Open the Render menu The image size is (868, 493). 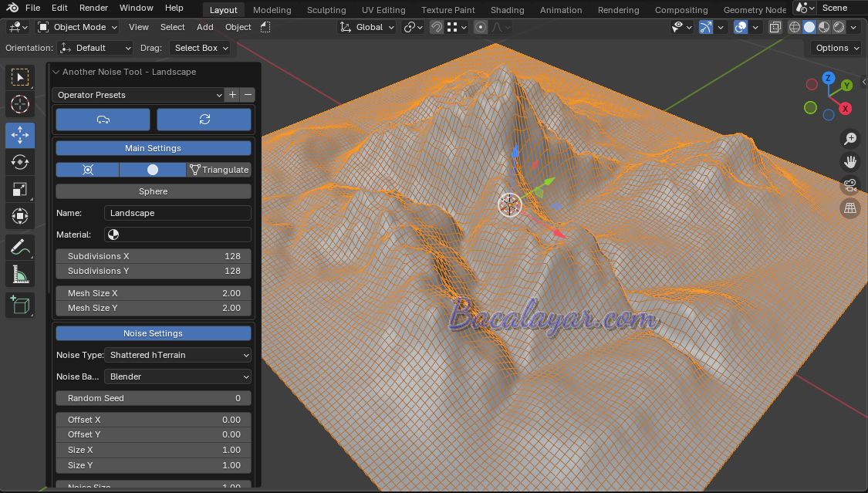(x=94, y=8)
